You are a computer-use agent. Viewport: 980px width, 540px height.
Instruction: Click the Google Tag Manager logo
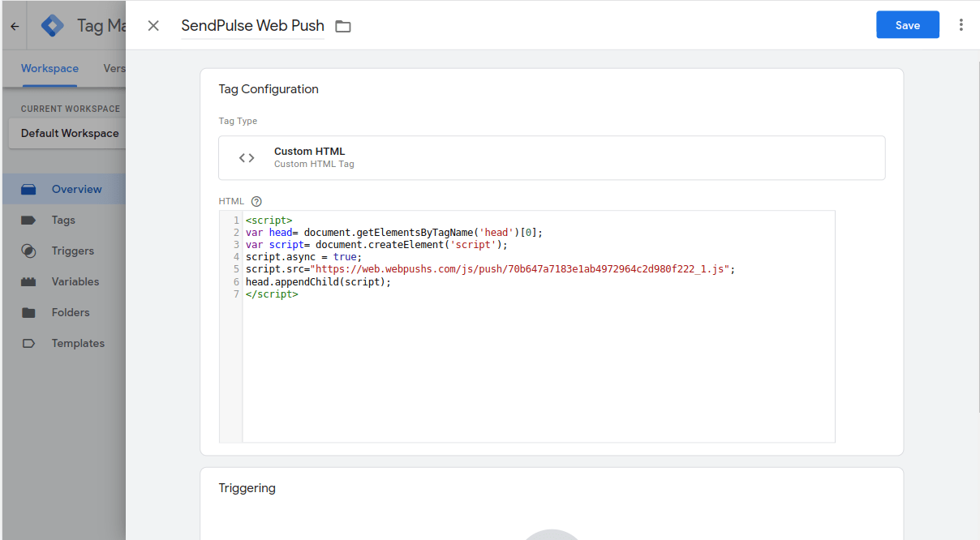[53, 26]
